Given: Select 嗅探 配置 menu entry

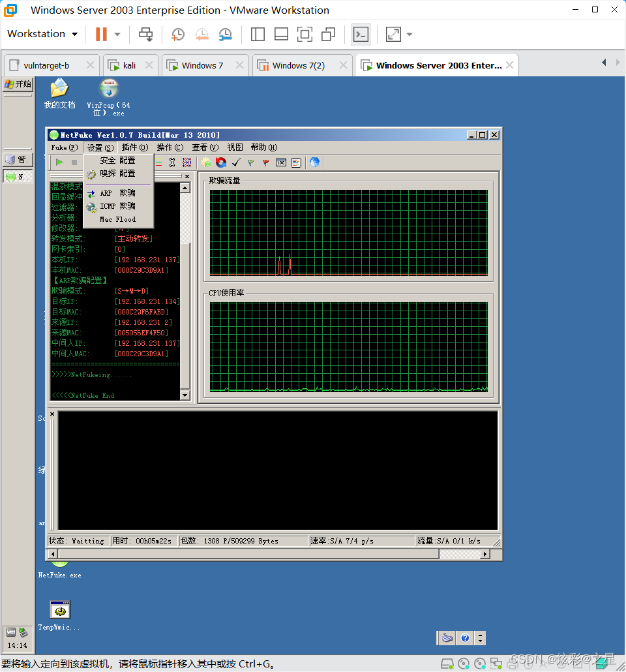Looking at the screenshot, I should [x=118, y=174].
